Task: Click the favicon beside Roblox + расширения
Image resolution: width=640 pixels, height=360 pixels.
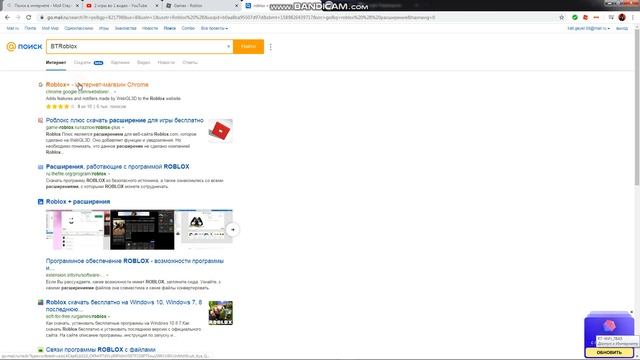Action: pyautogui.click(x=40, y=202)
